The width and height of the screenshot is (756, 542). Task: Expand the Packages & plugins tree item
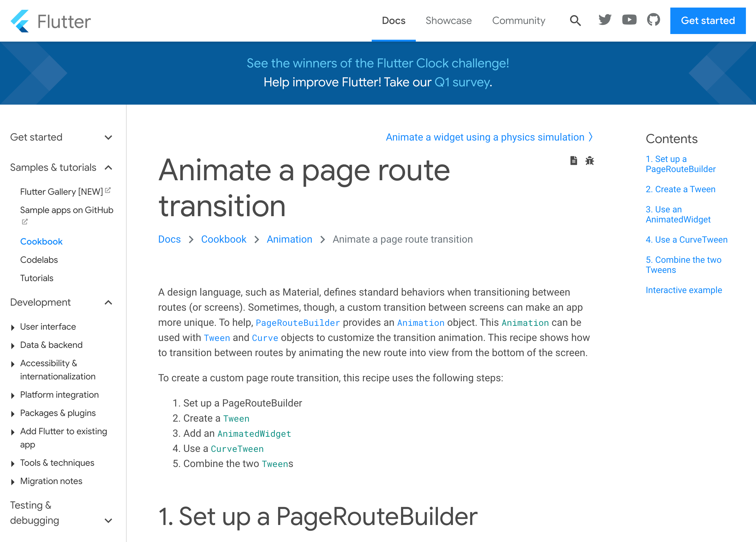pyautogui.click(x=13, y=413)
